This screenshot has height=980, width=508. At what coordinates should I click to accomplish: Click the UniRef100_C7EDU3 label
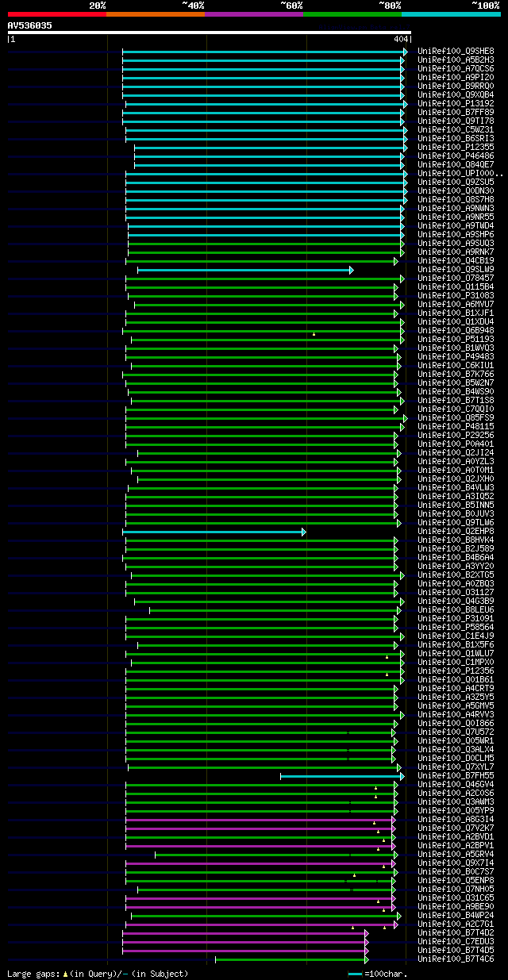click(456, 941)
